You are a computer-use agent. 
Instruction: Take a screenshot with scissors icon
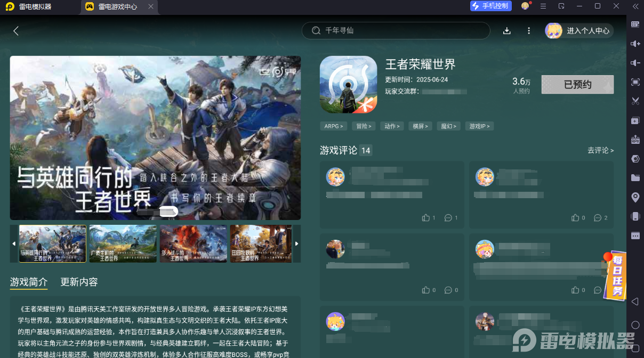[635, 101]
